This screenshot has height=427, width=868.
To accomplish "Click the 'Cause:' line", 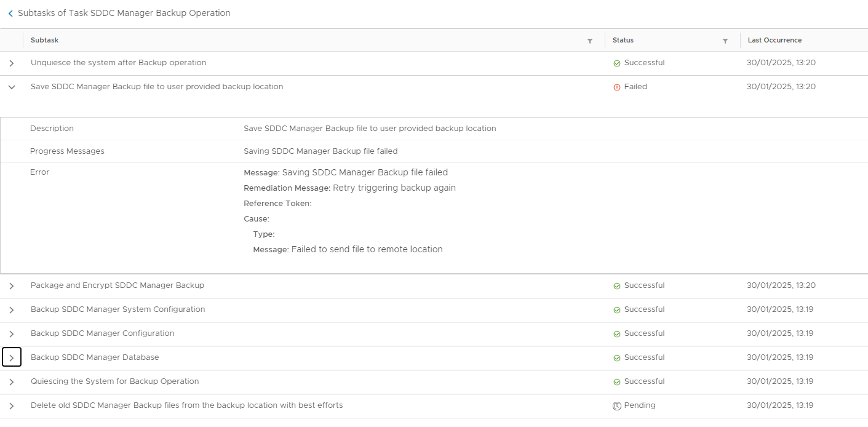I will (x=257, y=219).
